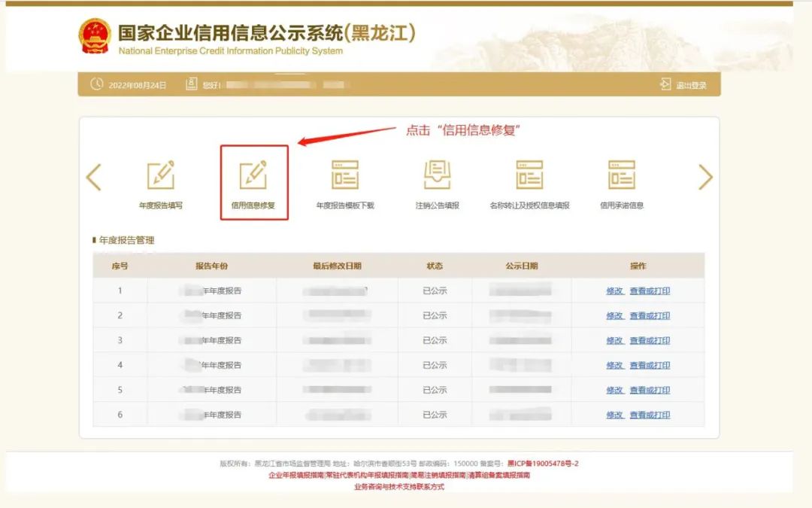Screen dimensions: 812x508
Task: Open 企业年报填报指南 footer link
Action: click(x=295, y=476)
